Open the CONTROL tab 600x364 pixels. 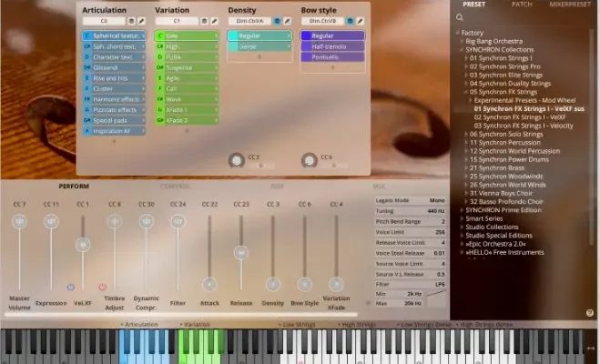pos(175,186)
